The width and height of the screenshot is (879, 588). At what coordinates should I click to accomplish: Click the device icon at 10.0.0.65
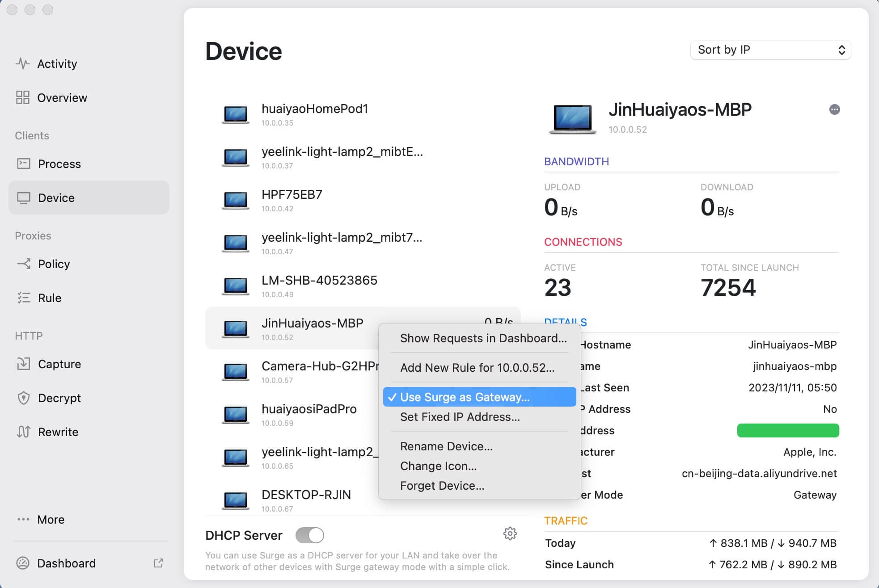pos(236,458)
